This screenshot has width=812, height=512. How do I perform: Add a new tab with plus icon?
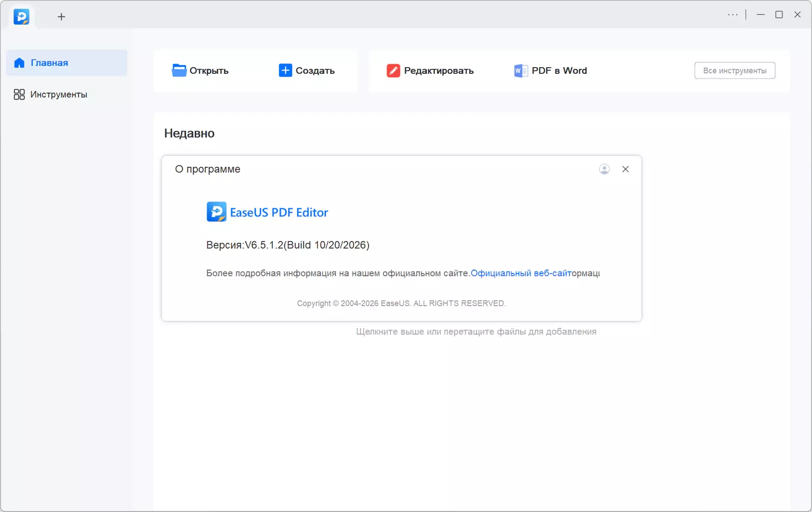pos(61,17)
